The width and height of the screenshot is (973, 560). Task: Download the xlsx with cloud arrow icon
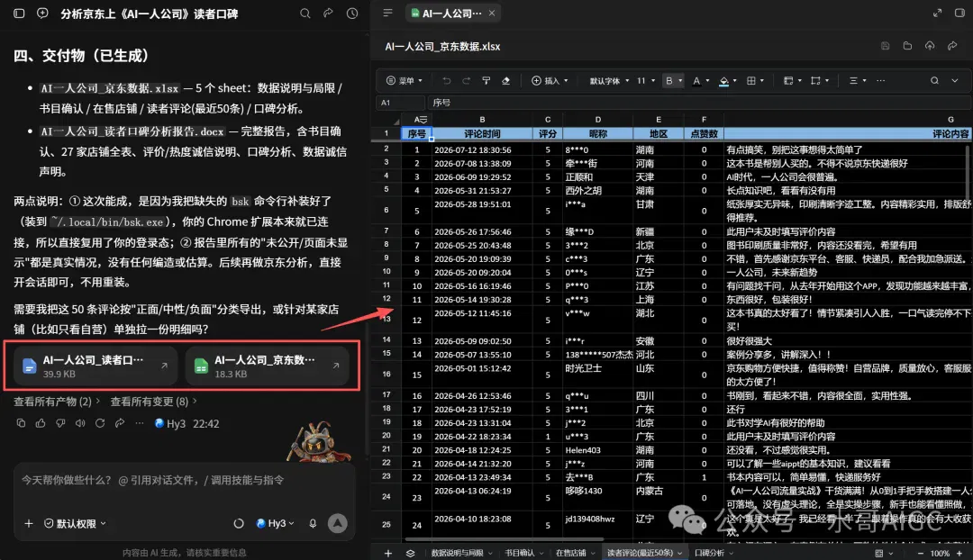pos(930,46)
